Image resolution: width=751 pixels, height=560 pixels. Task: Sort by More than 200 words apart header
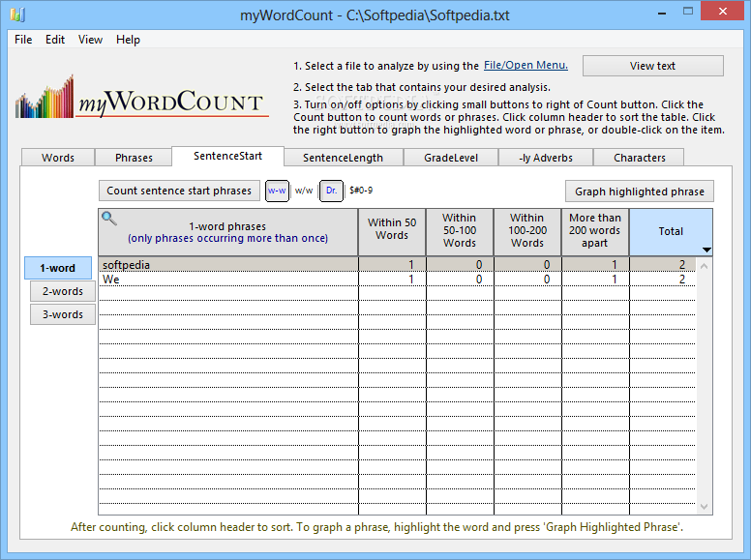click(595, 232)
